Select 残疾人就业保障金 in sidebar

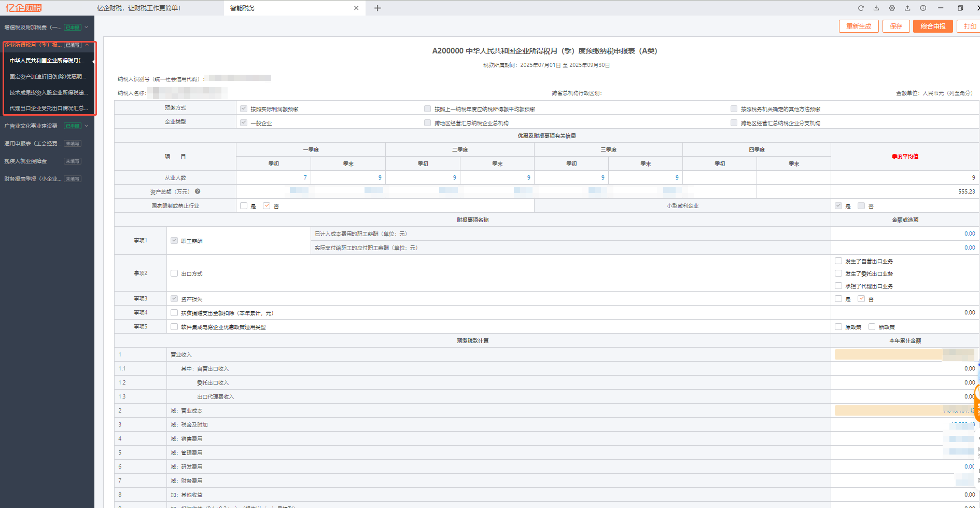point(26,161)
